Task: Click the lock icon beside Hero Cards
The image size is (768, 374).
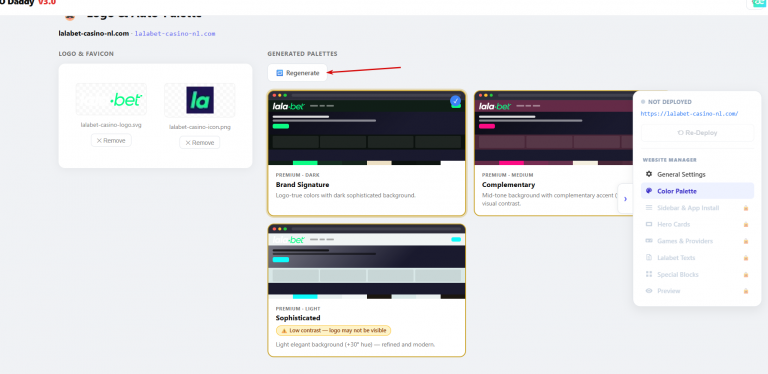Action: pyautogui.click(x=745, y=225)
